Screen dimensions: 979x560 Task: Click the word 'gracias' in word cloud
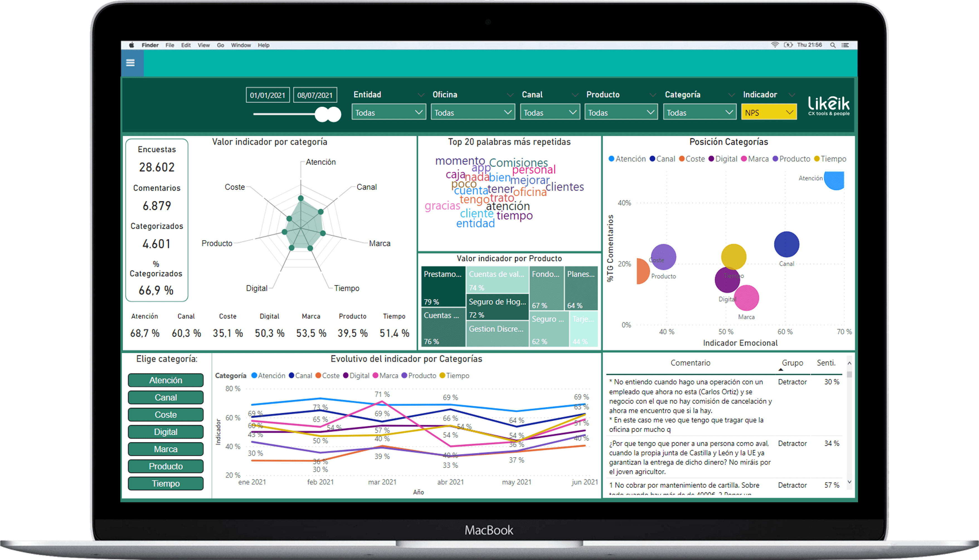click(442, 206)
